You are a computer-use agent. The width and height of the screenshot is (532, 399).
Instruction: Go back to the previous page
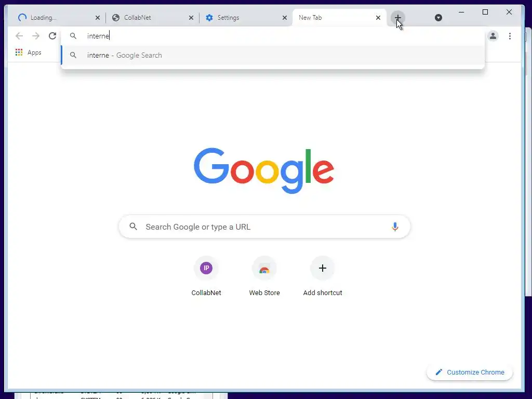19,36
